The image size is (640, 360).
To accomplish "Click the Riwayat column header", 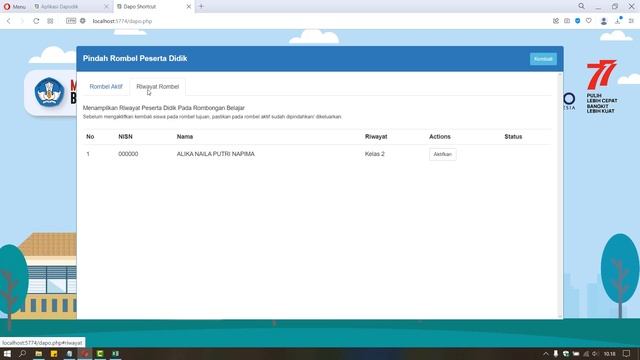I will tap(376, 137).
